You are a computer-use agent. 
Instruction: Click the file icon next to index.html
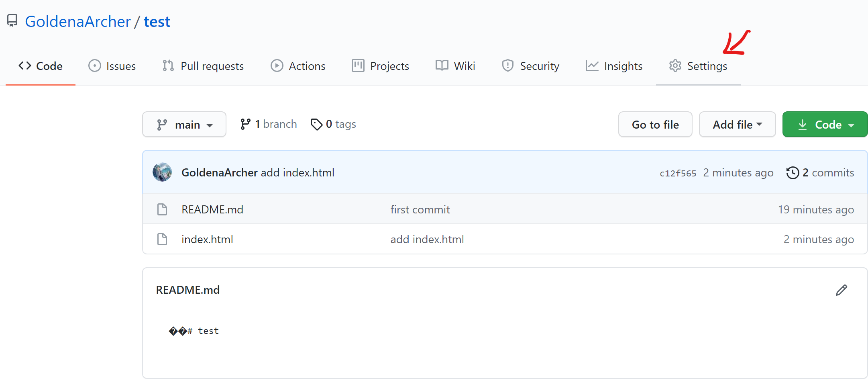coord(162,239)
